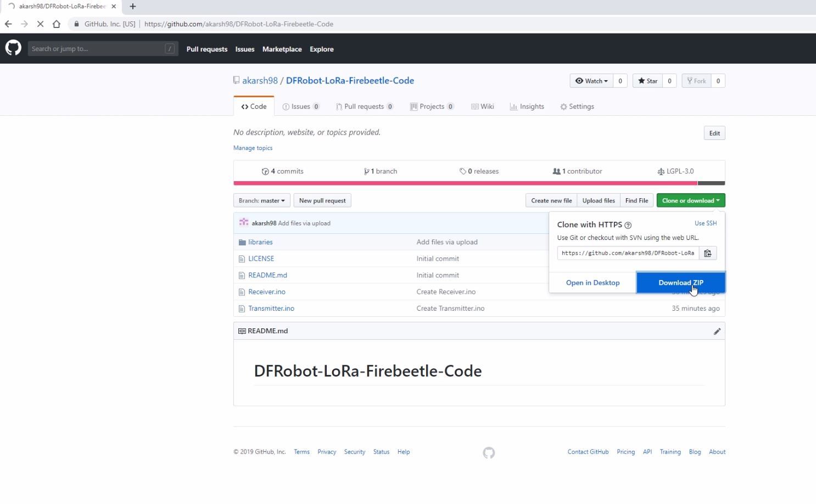The image size is (816, 504).
Task: Copy clone URL with clipboard icon
Action: pos(708,253)
